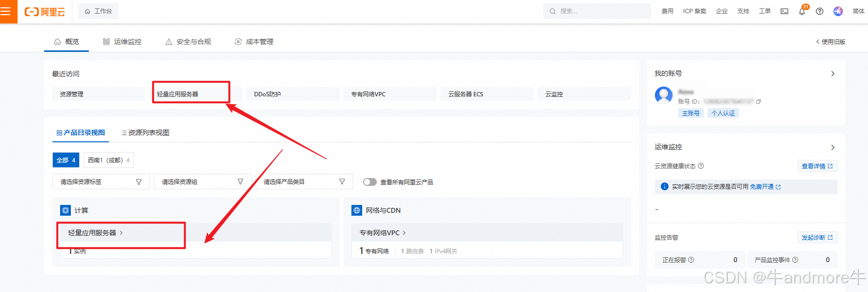Click the 发起诊断 button
868x292 pixels.
(x=817, y=237)
